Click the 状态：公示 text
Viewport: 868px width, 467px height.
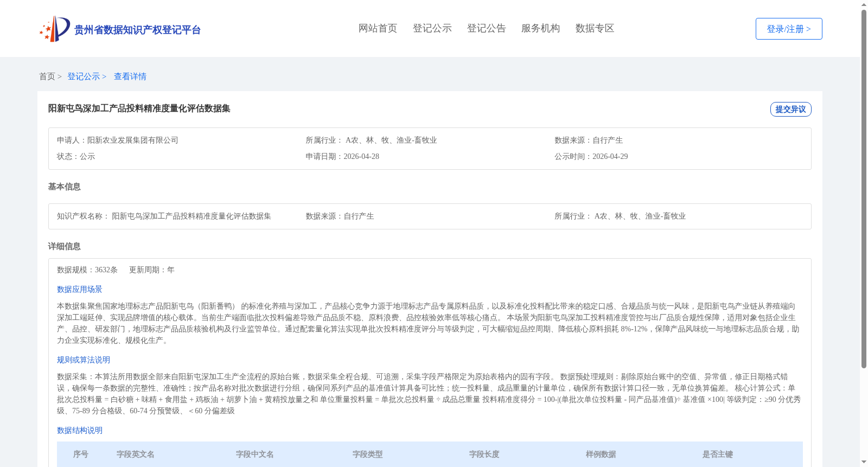[76, 156]
